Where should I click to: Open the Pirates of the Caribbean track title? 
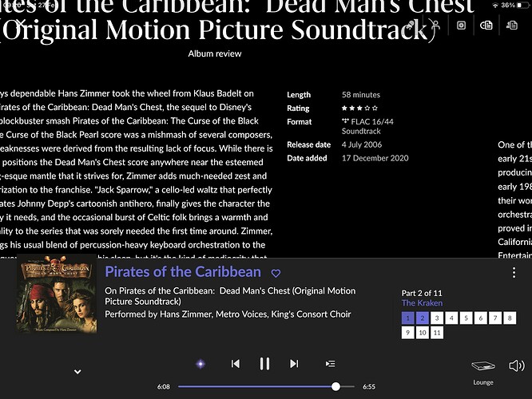pyautogui.click(x=183, y=272)
